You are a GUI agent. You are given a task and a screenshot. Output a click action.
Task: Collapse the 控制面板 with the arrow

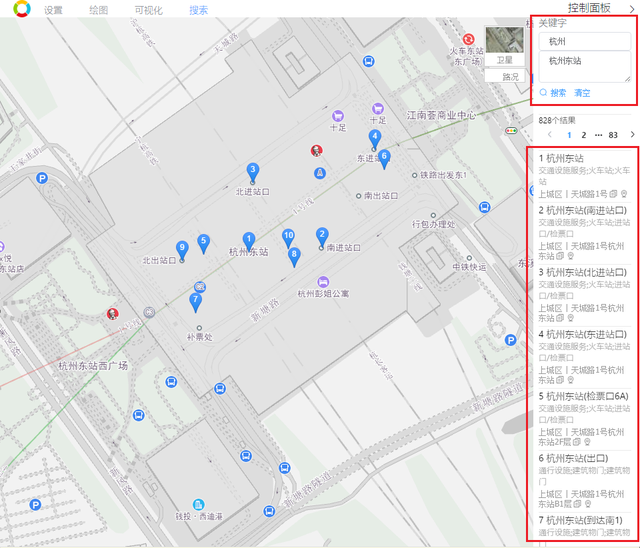pos(632,9)
